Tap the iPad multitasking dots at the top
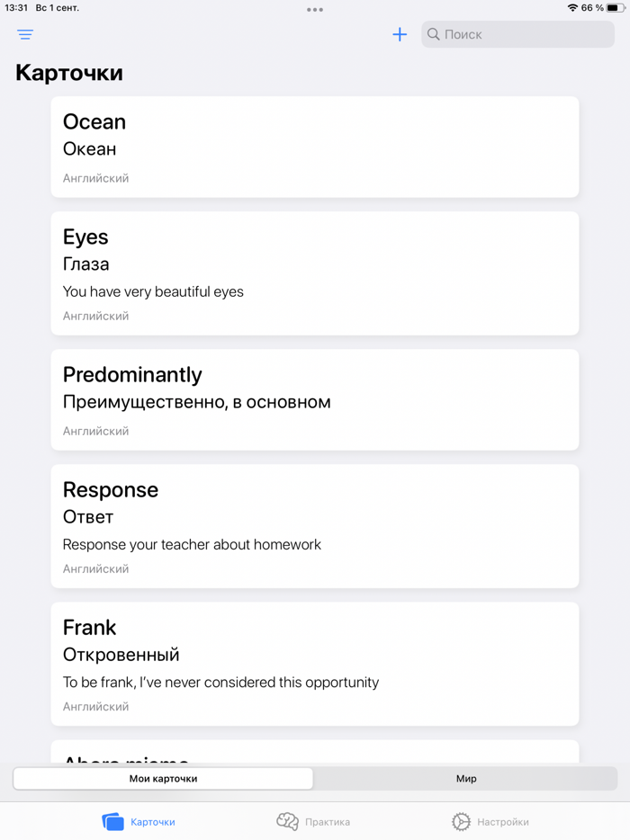 [x=315, y=9]
